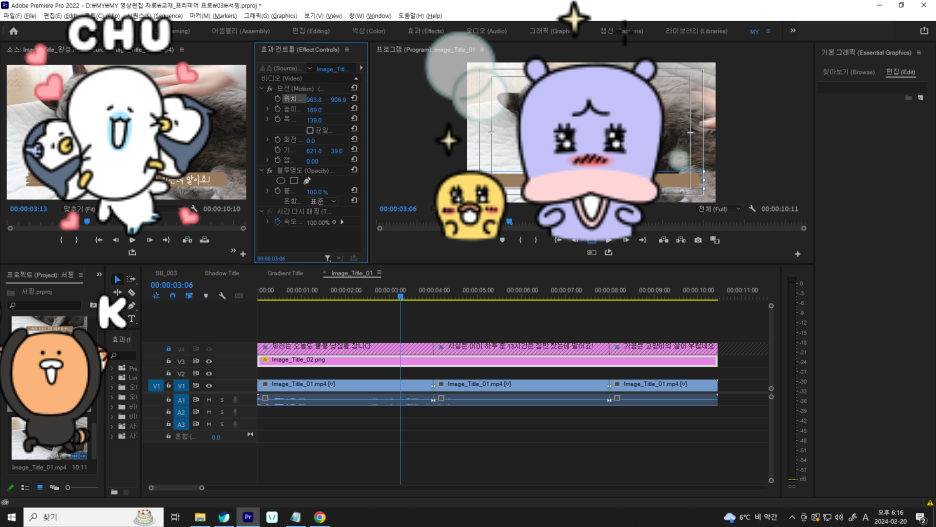
Task: Click Insert button in Source monitor
Action: [187, 240]
